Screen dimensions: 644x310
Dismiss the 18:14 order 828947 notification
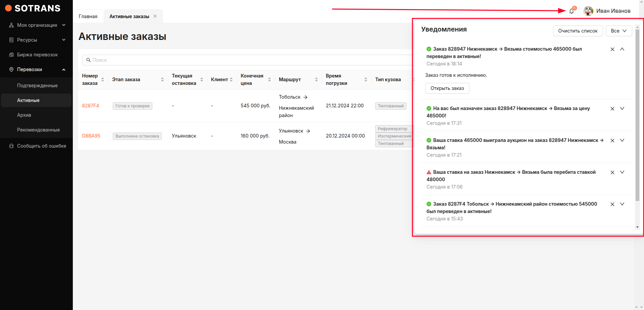click(612, 49)
